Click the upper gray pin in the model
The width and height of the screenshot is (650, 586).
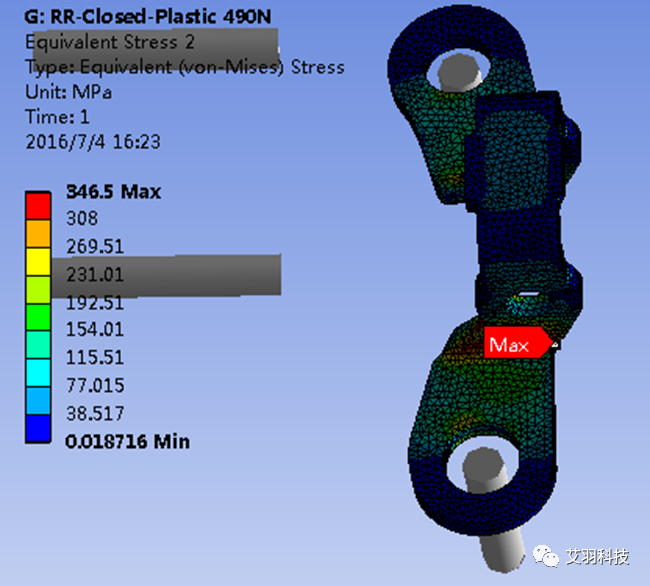click(x=459, y=75)
